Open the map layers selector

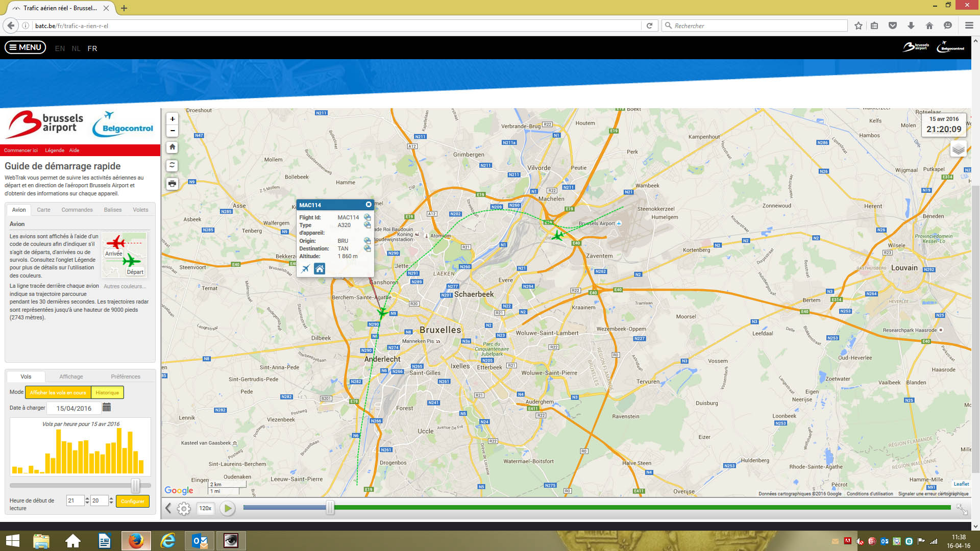[958, 149]
